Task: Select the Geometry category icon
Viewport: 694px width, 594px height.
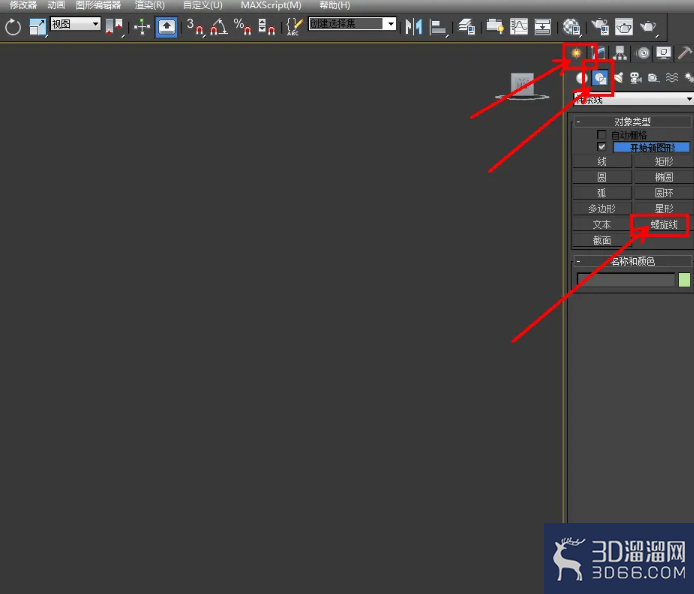Action: [582, 78]
